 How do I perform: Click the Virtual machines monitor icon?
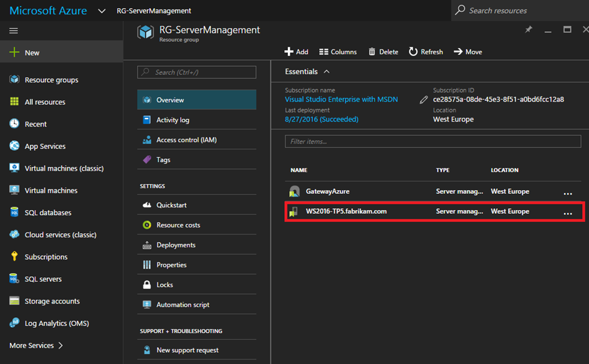coord(14,190)
